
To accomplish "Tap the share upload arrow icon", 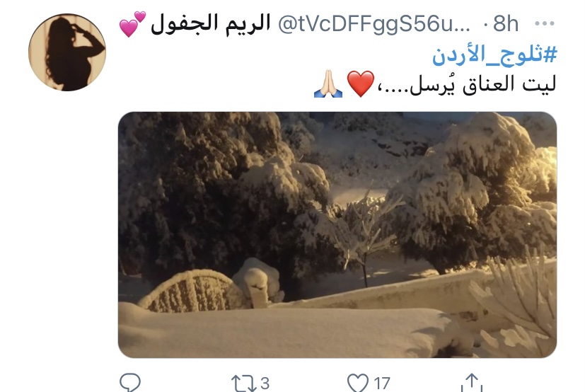I will (x=472, y=383).
